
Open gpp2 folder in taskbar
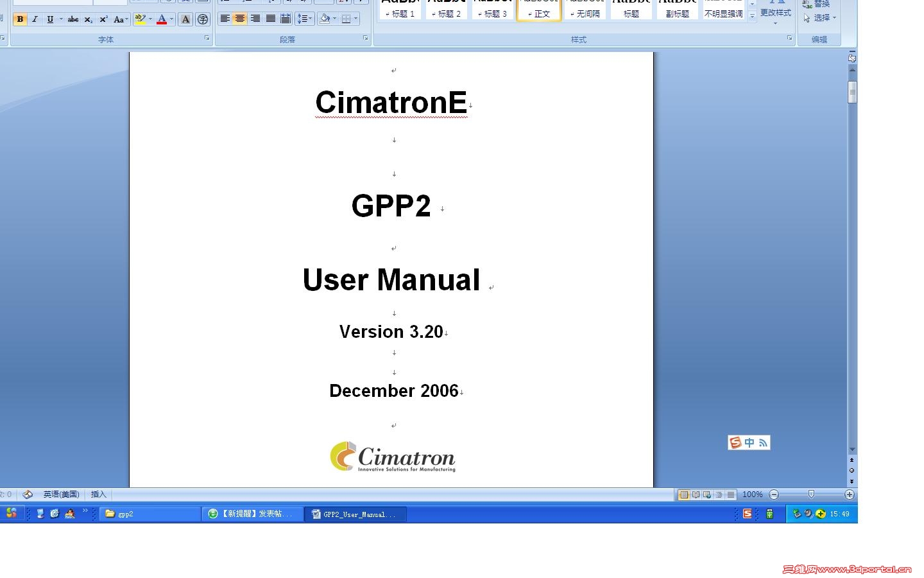pyautogui.click(x=151, y=514)
